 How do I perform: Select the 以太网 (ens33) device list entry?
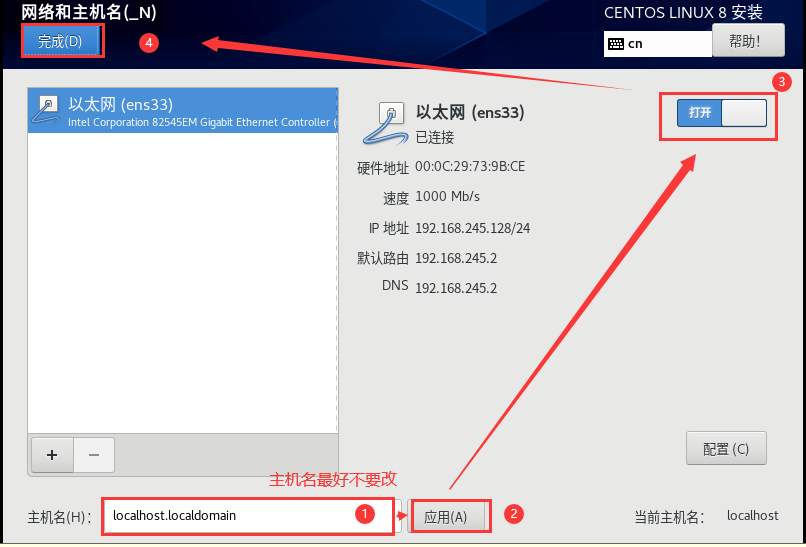pos(183,111)
